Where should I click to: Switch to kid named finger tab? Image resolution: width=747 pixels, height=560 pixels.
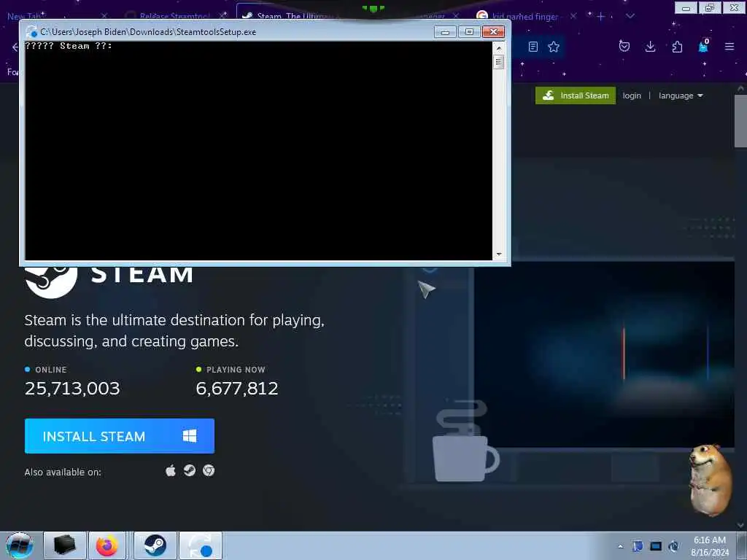pos(525,17)
